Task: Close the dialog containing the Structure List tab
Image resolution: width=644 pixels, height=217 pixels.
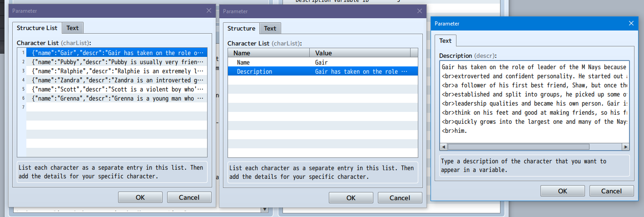Action: coord(209,10)
